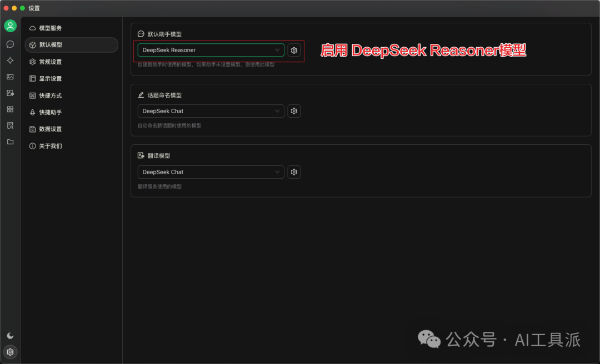Open settings for default assistant model

coord(294,50)
